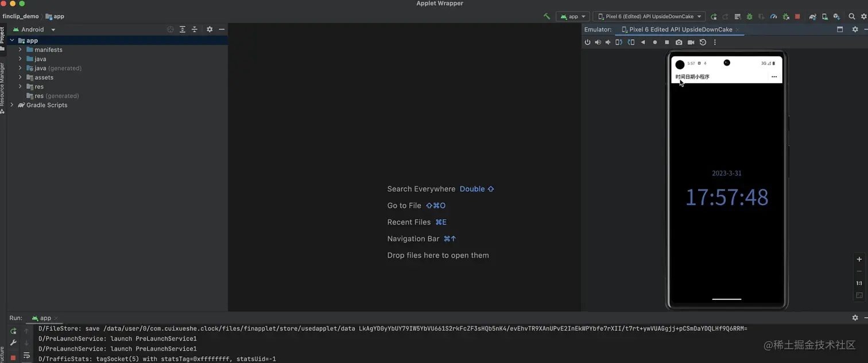Image resolution: width=868 pixels, height=363 pixels.
Task: Expand the java folder arrow
Action: point(20,59)
